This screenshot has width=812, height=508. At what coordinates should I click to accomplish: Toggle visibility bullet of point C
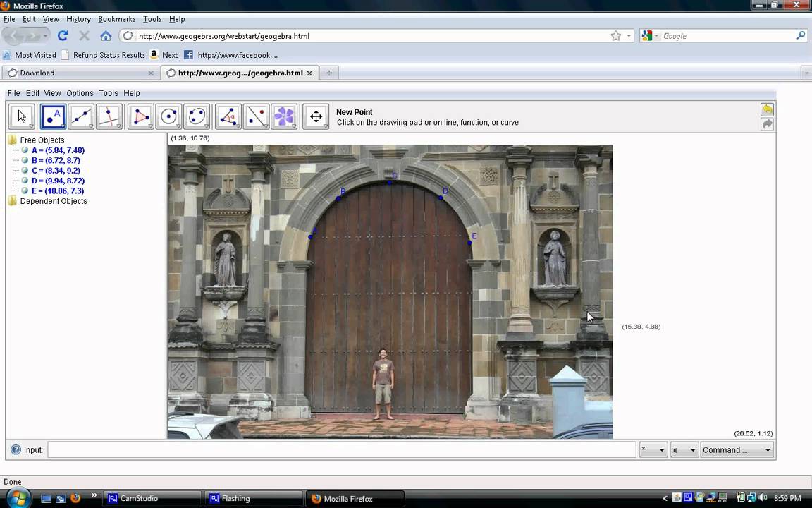pyautogui.click(x=25, y=171)
